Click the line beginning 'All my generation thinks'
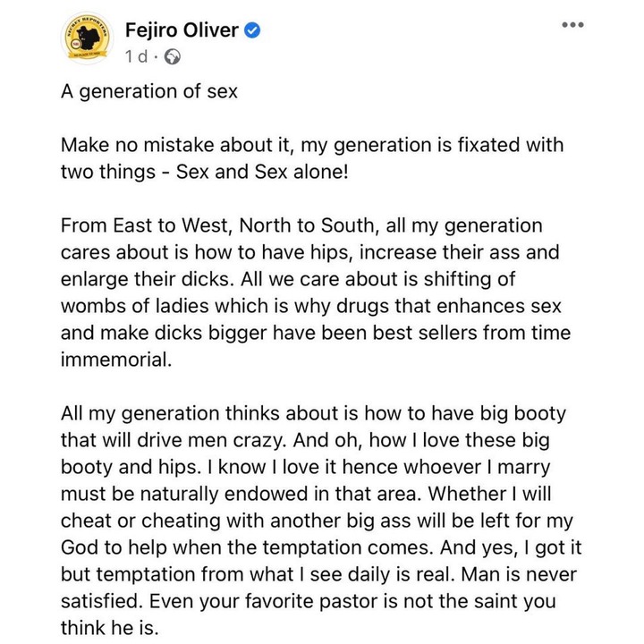644x644 pixels. click(313, 413)
